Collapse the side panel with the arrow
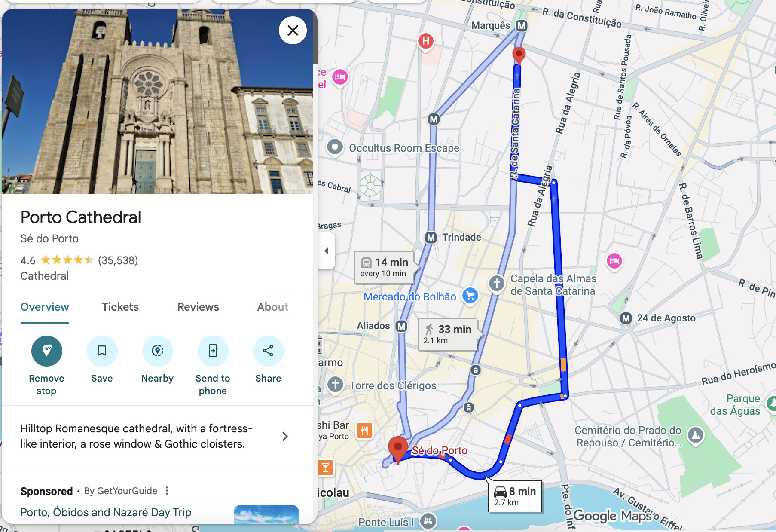Viewport: 776px width, 532px height. [326, 251]
